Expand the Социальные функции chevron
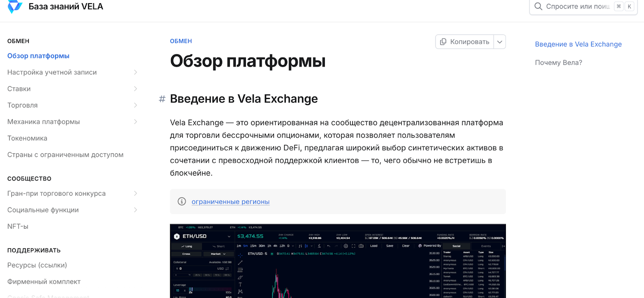The width and height of the screenshot is (644, 298). tap(136, 210)
